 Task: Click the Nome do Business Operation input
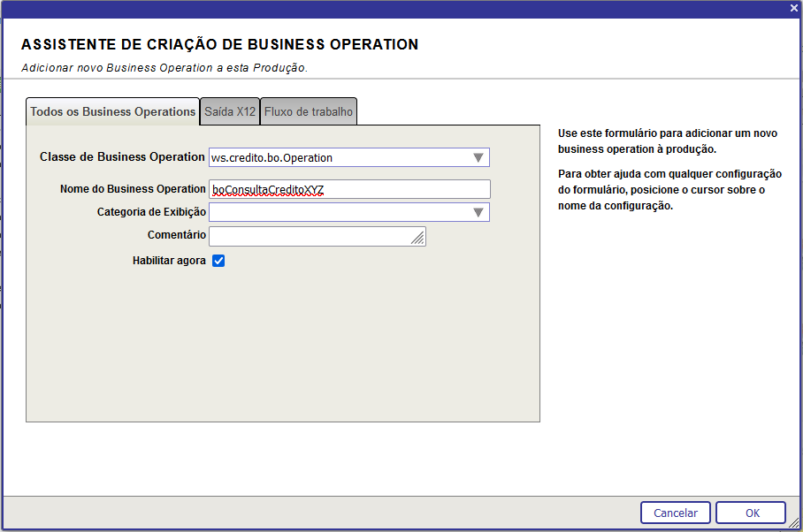pyautogui.click(x=348, y=189)
